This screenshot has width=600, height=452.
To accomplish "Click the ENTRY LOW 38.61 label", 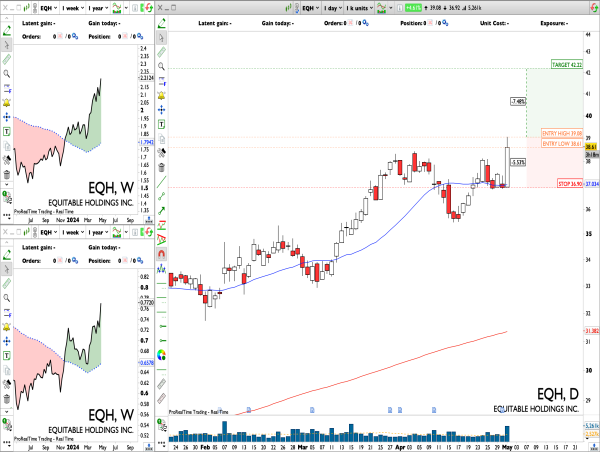I will (562, 144).
